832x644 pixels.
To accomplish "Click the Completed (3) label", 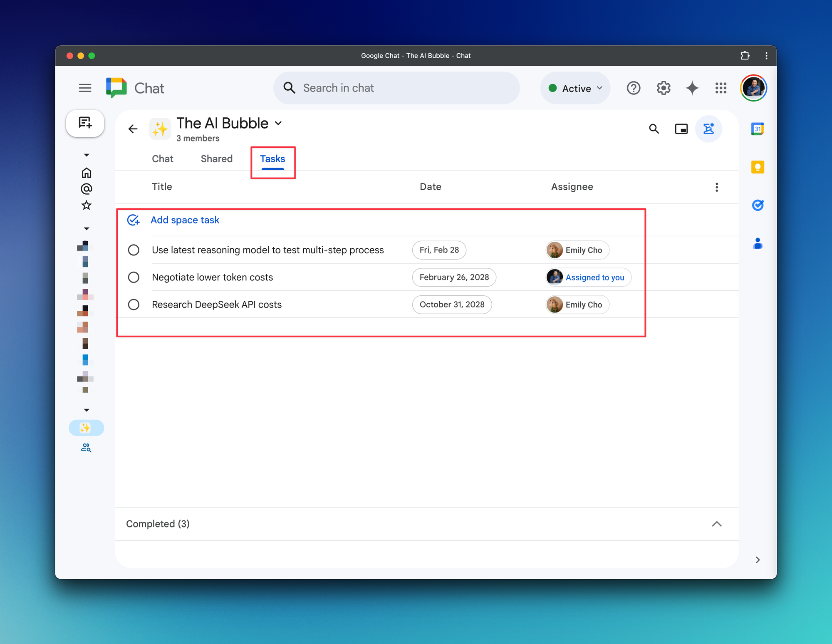I will (158, 524).
